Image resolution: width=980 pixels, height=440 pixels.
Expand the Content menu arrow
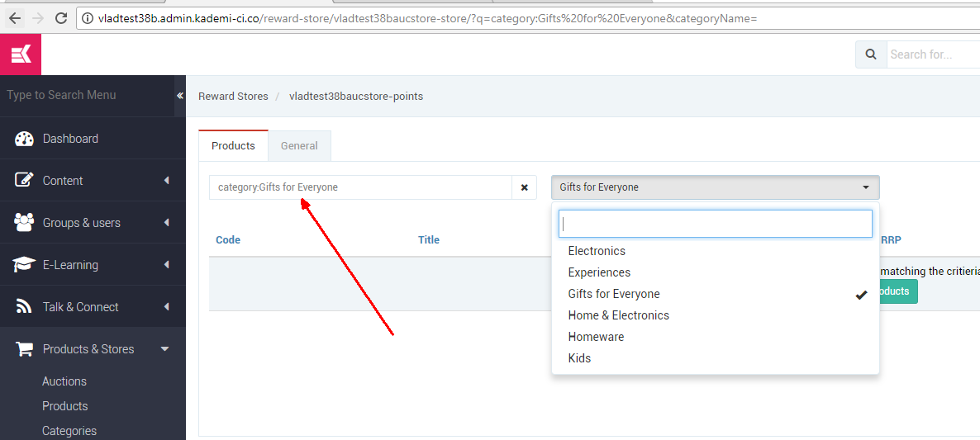click(x=166, y=180)
